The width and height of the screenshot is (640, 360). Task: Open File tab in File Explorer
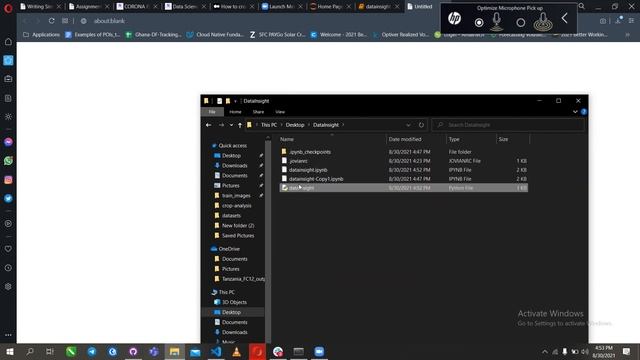212,112
